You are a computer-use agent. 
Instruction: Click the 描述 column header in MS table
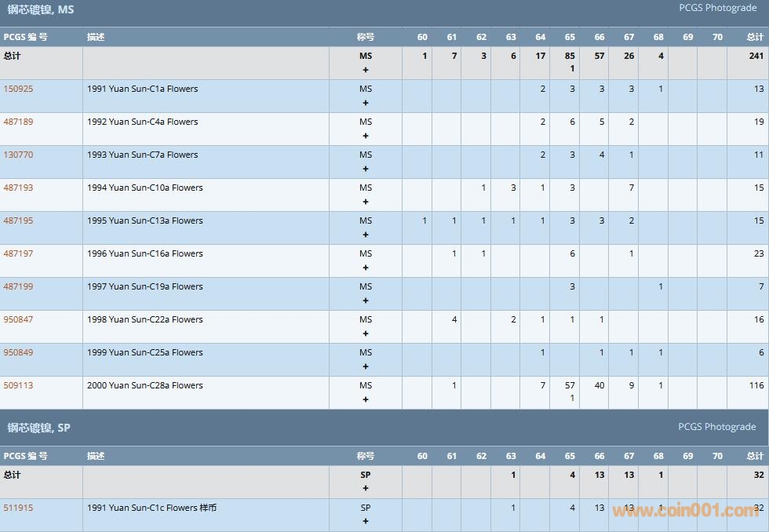96,37
